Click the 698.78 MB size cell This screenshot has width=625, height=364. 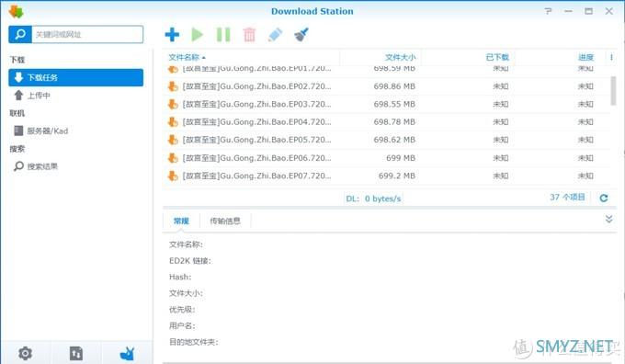point(394,122)
